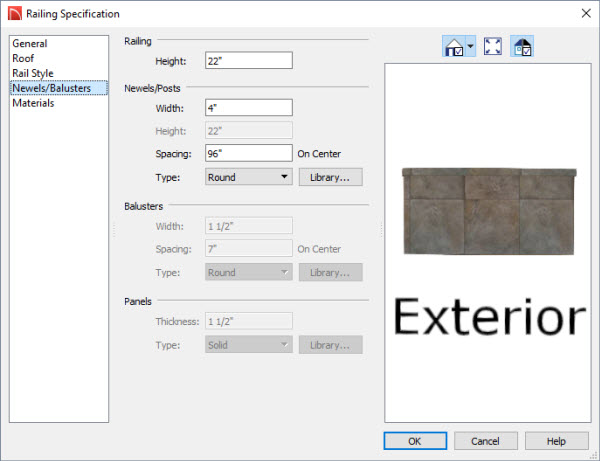The image size is (600, 461).
Task: Click the Exterior label in the preview
Action: point(489,317)
